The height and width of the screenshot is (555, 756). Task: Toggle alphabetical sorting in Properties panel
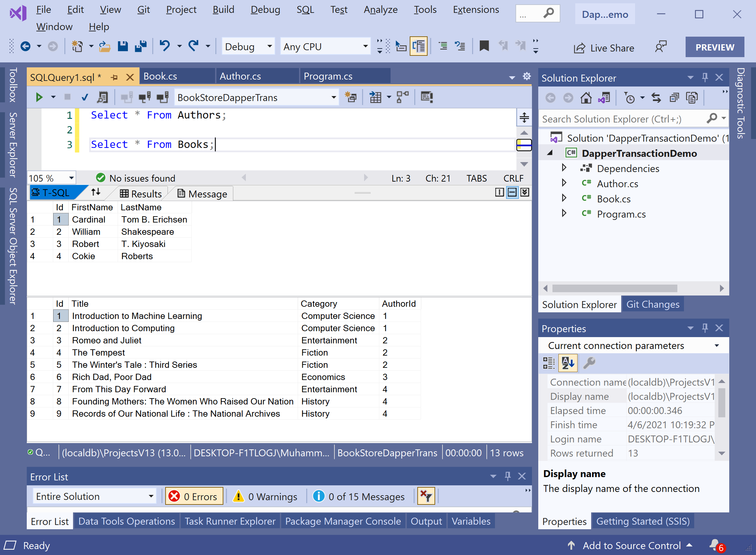568,363
